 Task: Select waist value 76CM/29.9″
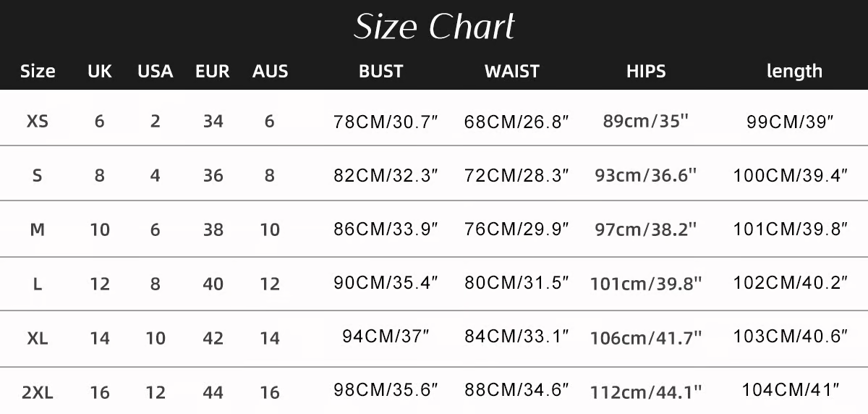click(x=516, y=229)
